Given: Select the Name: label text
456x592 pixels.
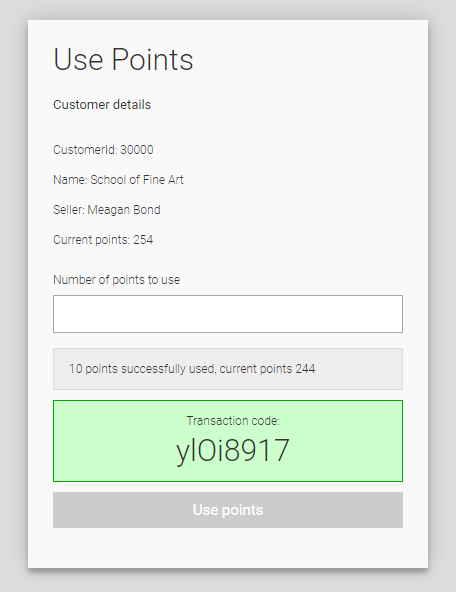Looking at the screenshot, I should (70, 180).
